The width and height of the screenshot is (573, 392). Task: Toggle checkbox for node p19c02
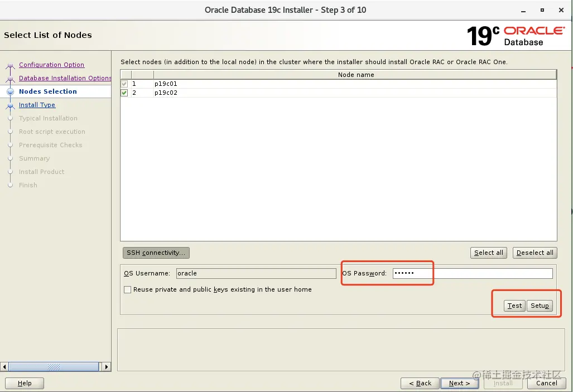click(124, 93)
